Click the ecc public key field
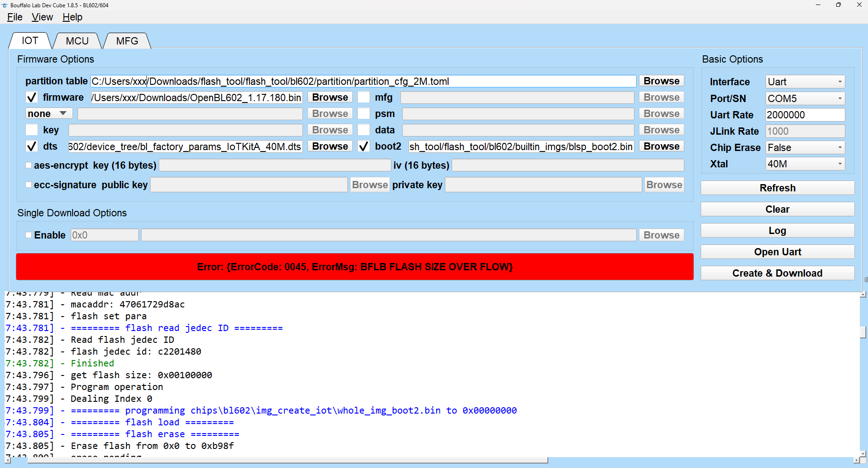Viewport: 868px width, 468px height. coord(249,185)
